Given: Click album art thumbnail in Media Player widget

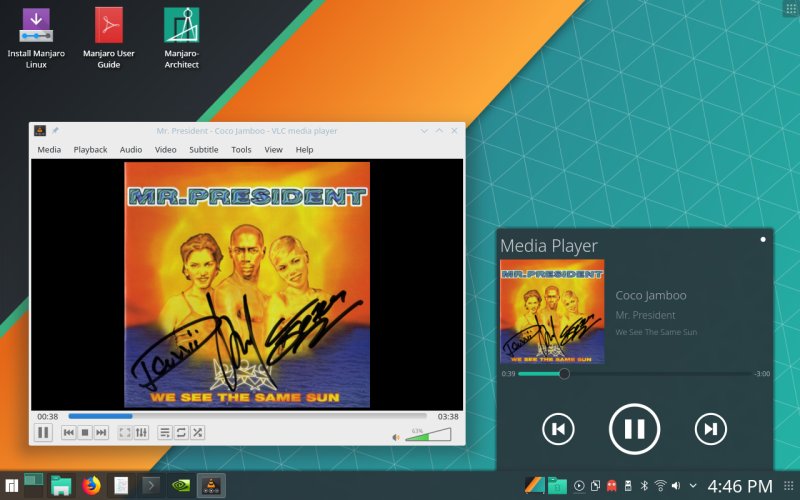Looking at the screenshot, I should click(x=552, y=312).
